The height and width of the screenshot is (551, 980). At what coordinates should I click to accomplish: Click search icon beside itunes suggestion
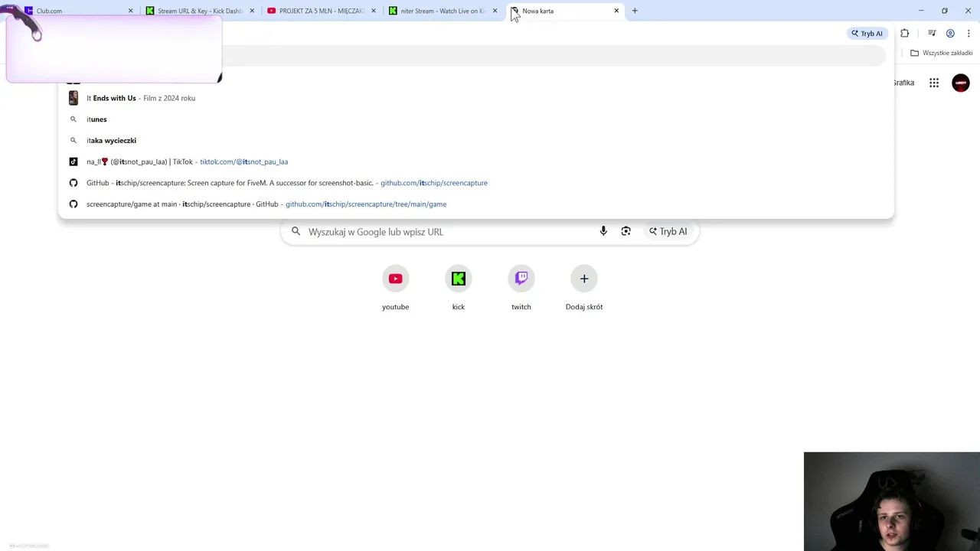coord(73,119)
